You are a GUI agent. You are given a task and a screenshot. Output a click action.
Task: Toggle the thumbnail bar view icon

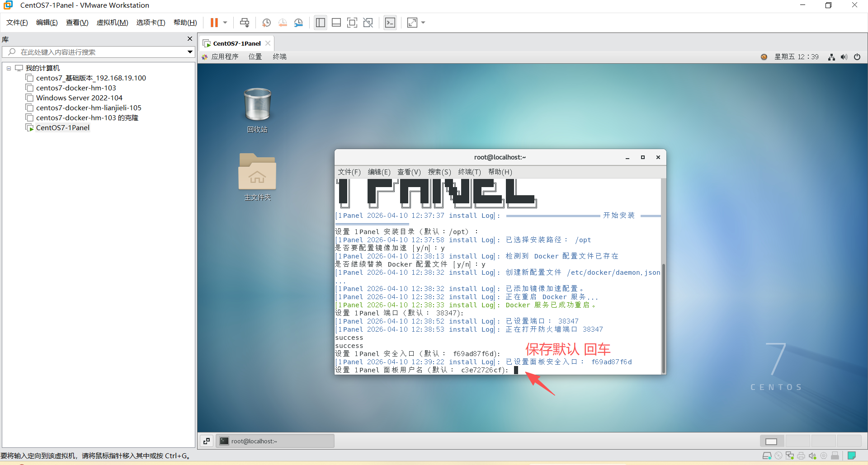coord(336,23)
